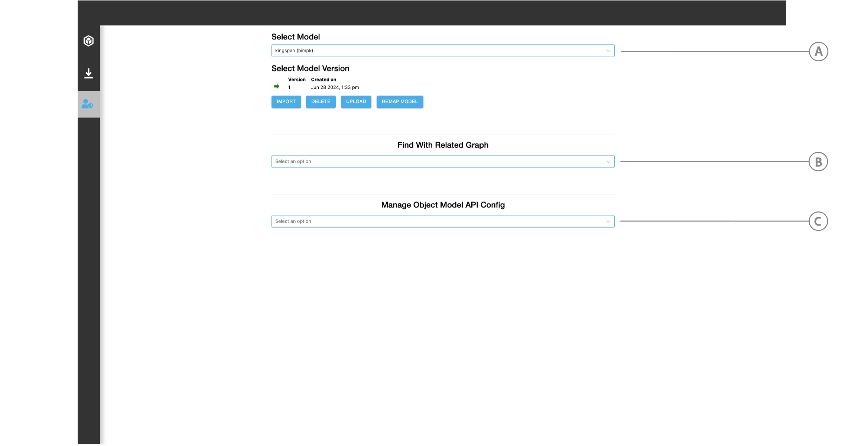The image size is (868, 446).
Task: Click the Upload button
Action: [x=356, y=102]
